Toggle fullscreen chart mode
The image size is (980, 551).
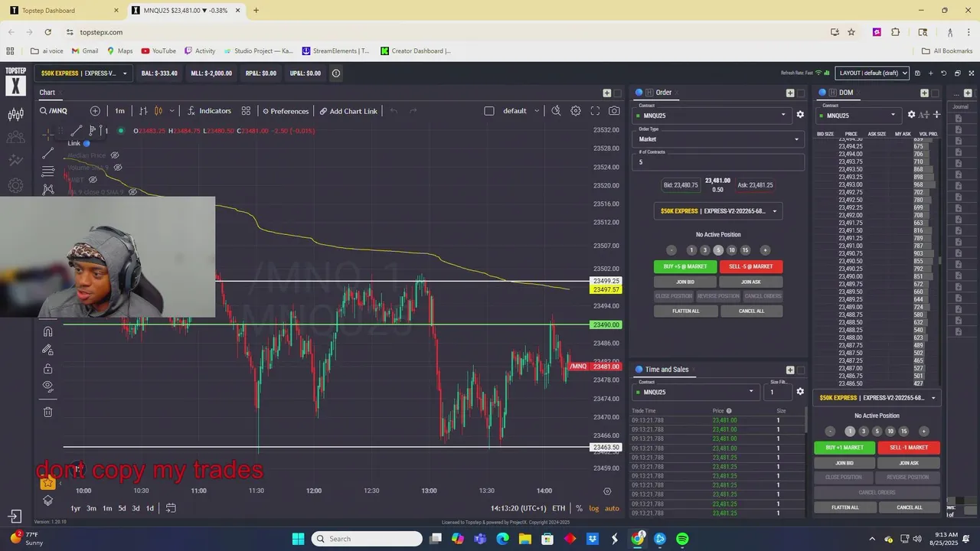pyautogui.click(x=595, y=111)
